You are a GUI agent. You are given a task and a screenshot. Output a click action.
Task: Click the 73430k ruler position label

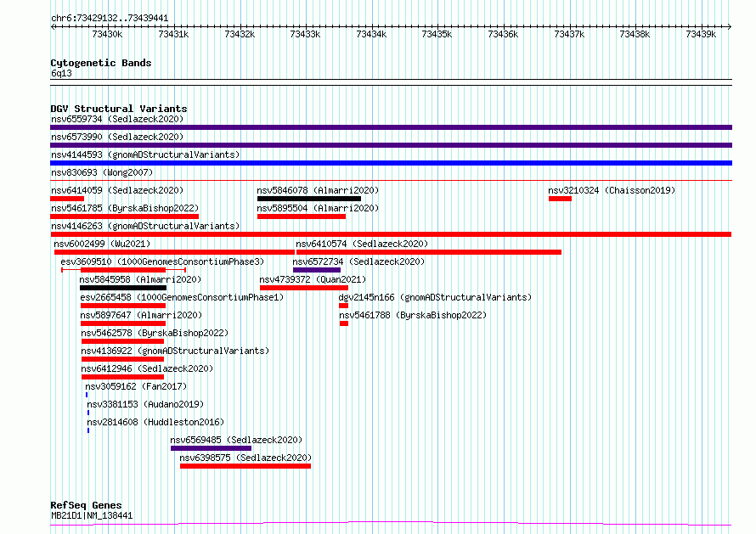click(107, 34)
